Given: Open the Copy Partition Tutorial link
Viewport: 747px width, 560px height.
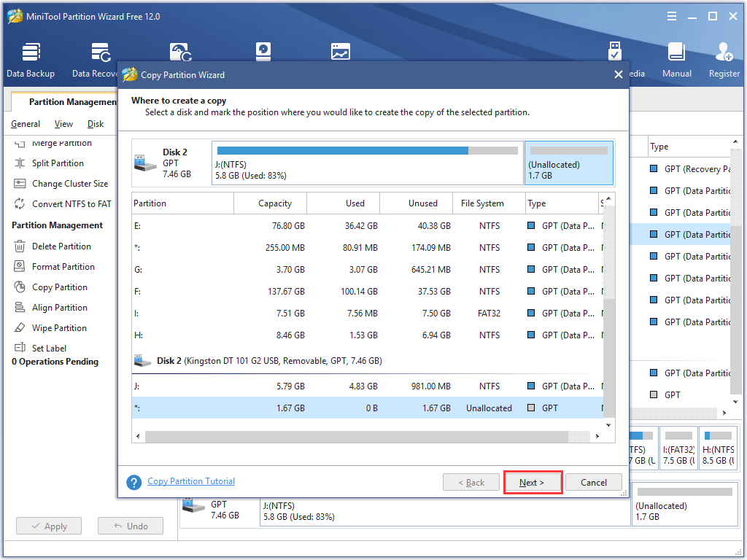Looking at the screenshot, I should point(190,481).
